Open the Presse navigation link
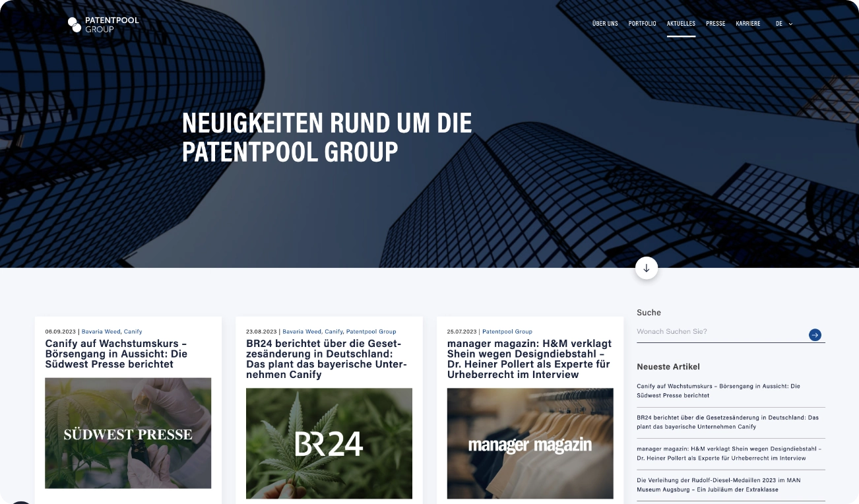Viewport: 859px width, 504px height. [x=715, y=24]
